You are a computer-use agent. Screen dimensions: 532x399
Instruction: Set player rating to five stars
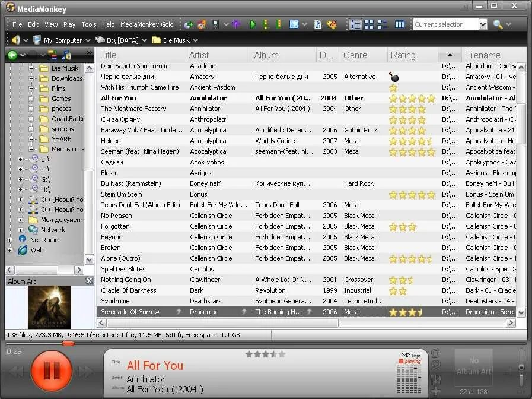(x=282, y=354)
